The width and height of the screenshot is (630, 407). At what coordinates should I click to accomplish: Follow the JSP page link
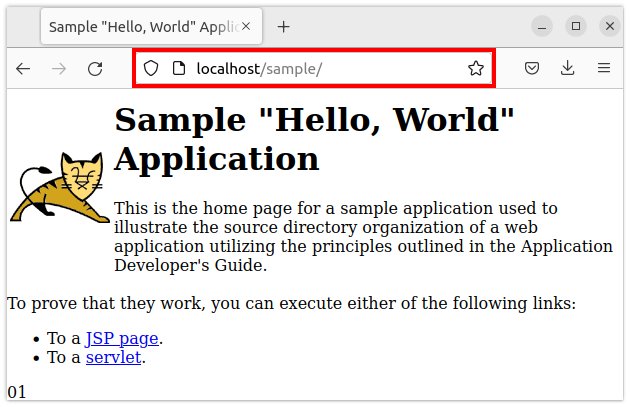pyautogui.click(x=122, y=338)
